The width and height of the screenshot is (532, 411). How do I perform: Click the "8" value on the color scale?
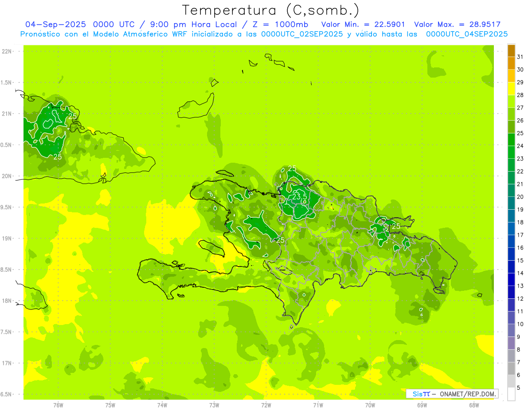click(519, 349)
